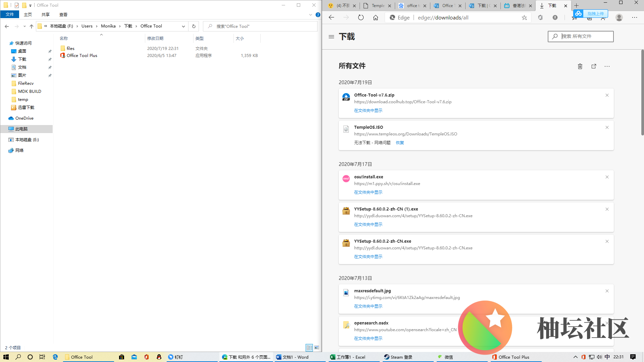Refresh the Office Tool folder view
Screen dimensions: 644x362
[194, 26]
